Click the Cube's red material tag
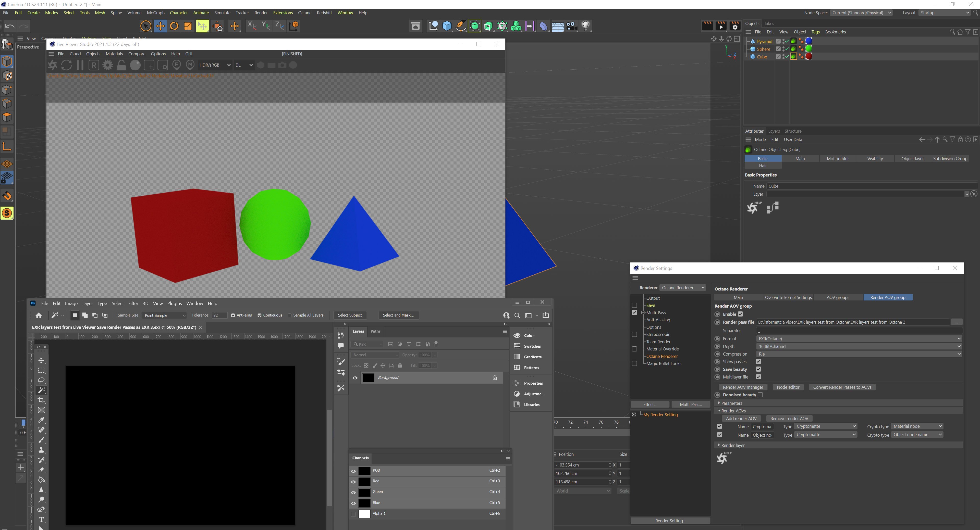980x530 pixels. pyautogui.click(x=809, y=57)
